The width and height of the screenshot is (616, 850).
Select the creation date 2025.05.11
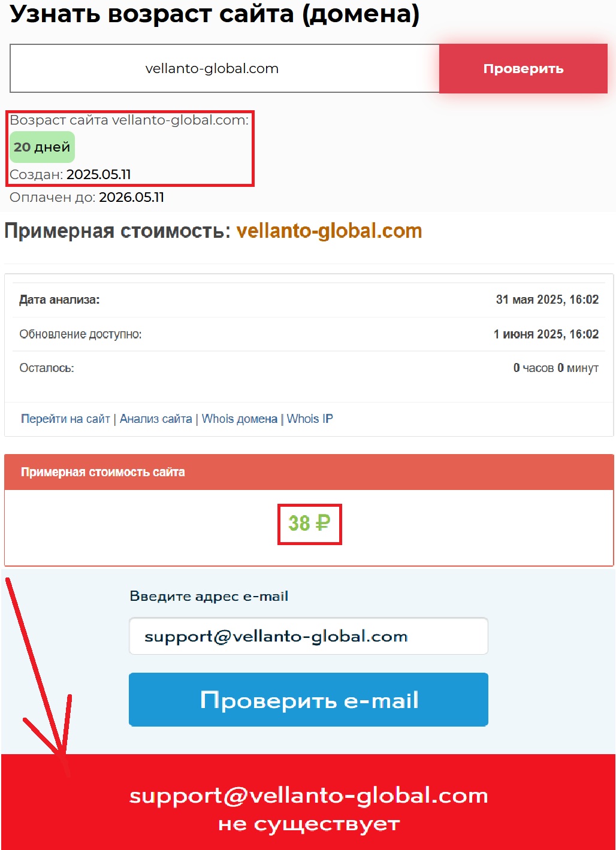99,174
